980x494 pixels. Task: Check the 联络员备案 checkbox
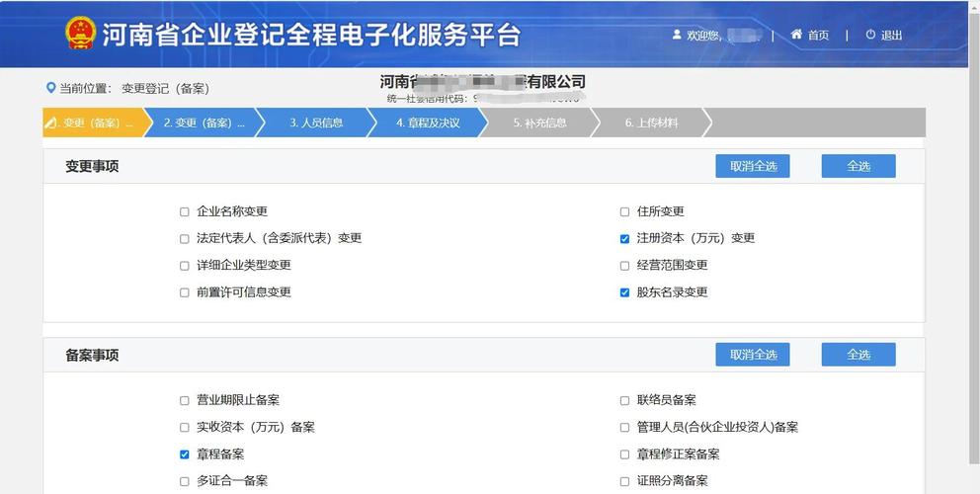624,401
